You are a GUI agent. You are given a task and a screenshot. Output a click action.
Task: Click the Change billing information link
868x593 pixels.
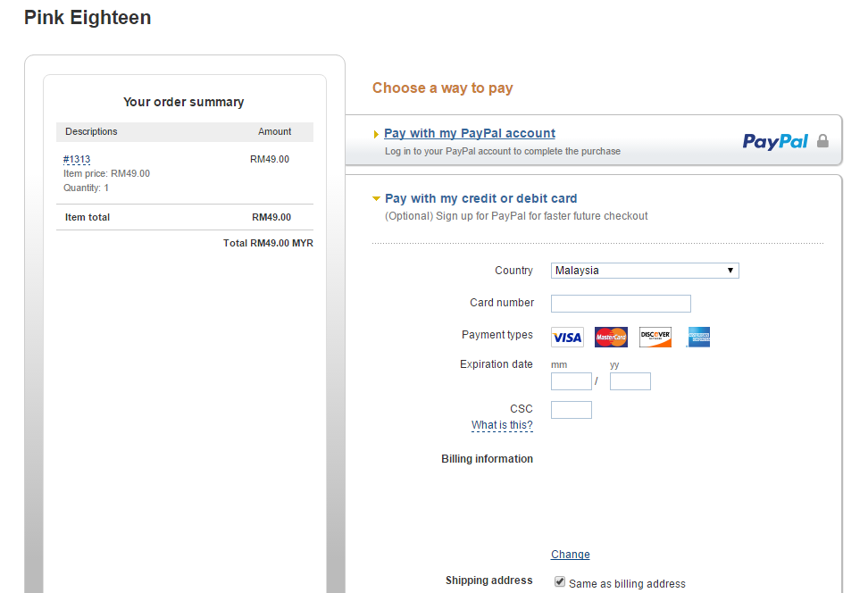coord(570,555)
